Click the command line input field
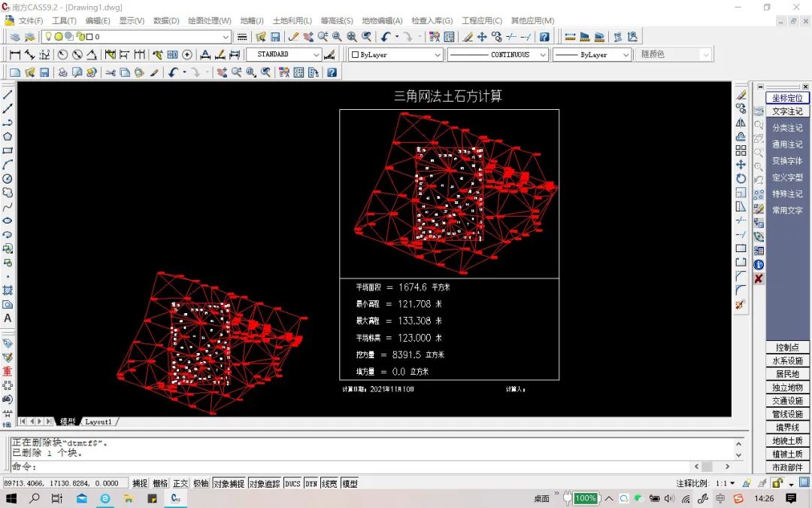Viewport: 812px width, 508px height. [x=352, y=466]
